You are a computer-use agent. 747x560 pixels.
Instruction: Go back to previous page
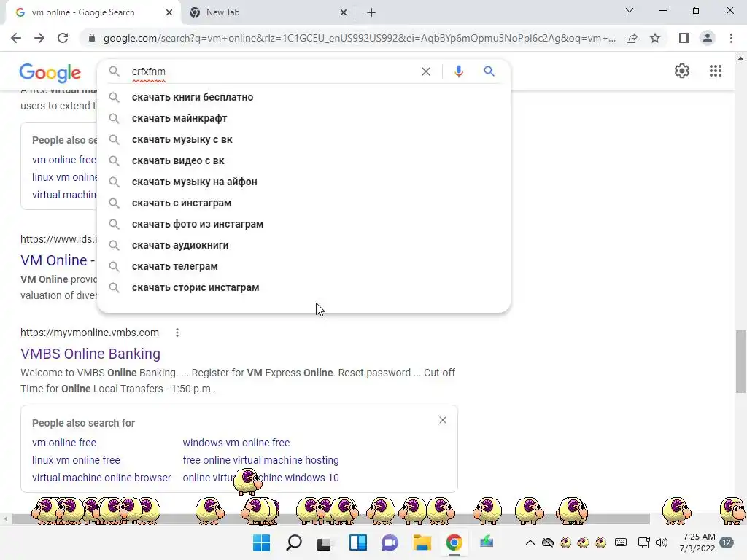[16, 38]
